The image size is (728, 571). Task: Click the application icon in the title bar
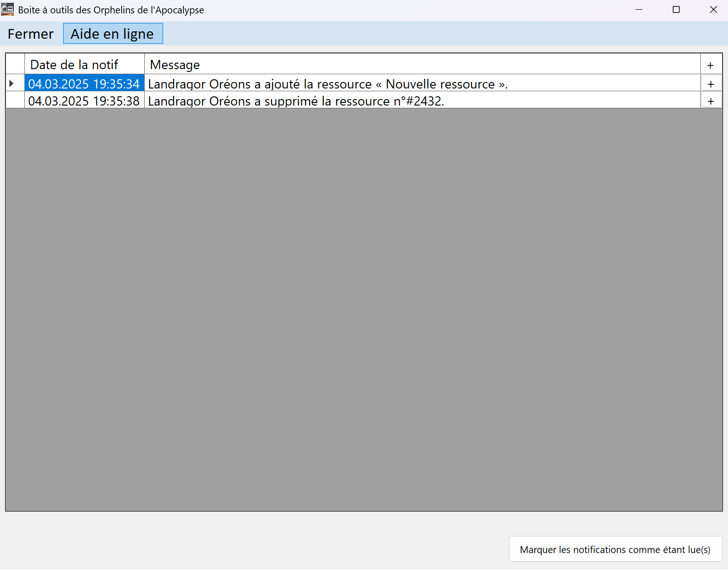[x=7, y=9]
